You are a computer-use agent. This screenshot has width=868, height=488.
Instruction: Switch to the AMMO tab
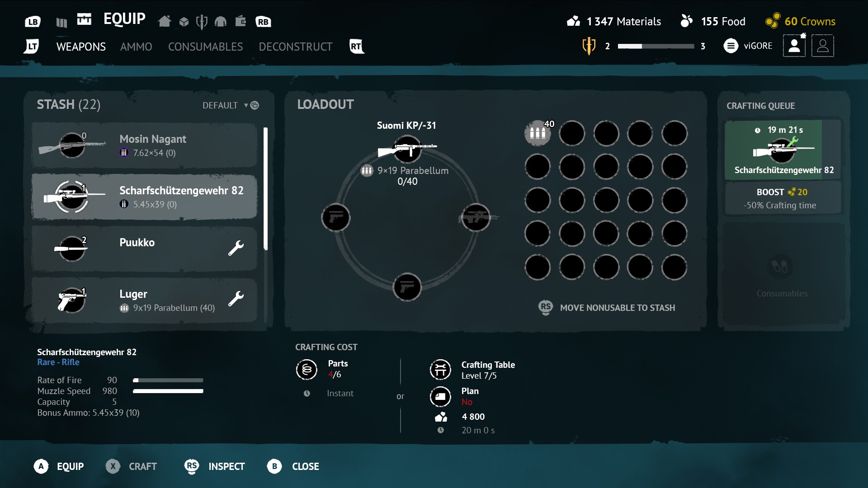pyautogui.click(x=136, y=47)
